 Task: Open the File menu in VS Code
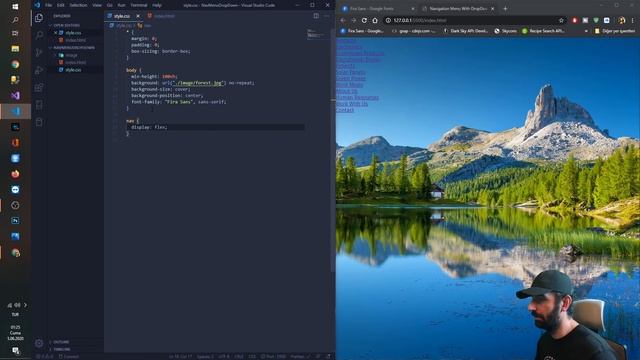pyautogui.click(x=49, y=5)
